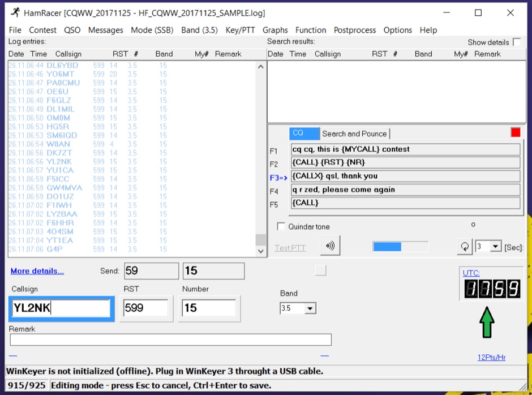Open the Band 3.5 dropdown
This screenshot has width=532, height=395.
click(x=310, y=309)
